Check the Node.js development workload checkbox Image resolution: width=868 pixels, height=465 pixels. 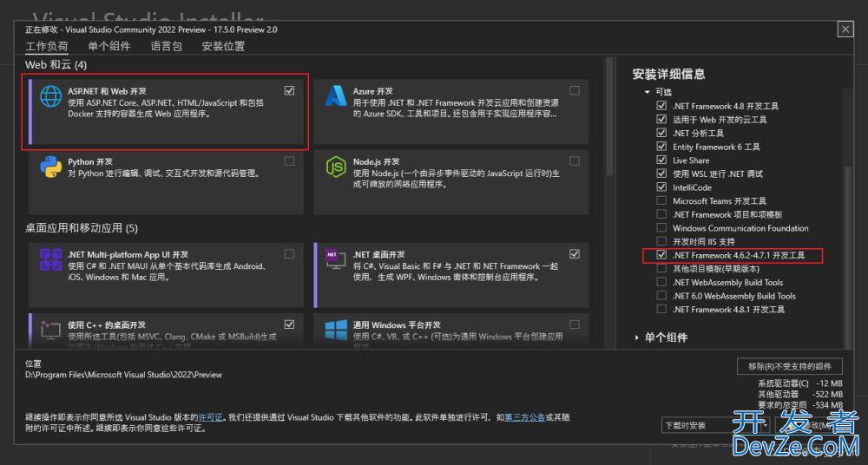tap(575, 161)
